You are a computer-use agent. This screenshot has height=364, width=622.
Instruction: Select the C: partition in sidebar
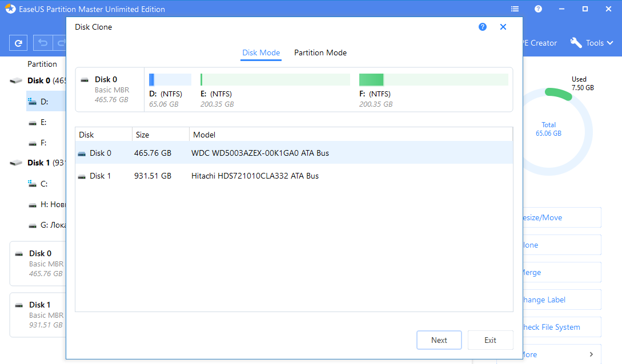[43, 184]
